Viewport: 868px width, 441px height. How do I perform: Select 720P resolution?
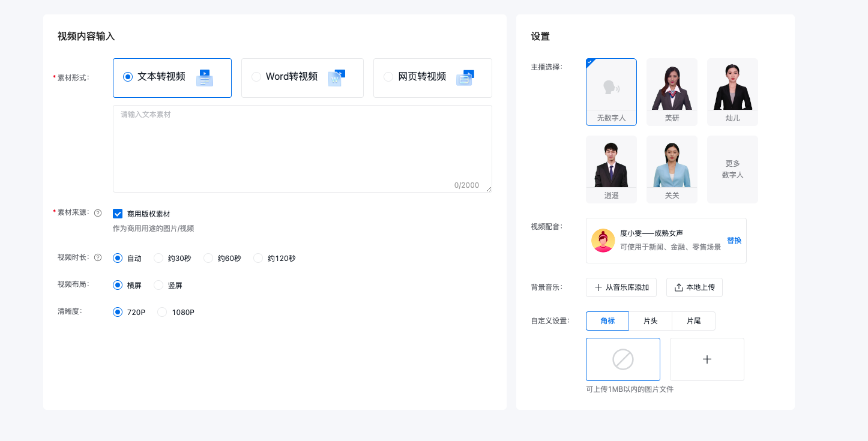tap(118, 312)
